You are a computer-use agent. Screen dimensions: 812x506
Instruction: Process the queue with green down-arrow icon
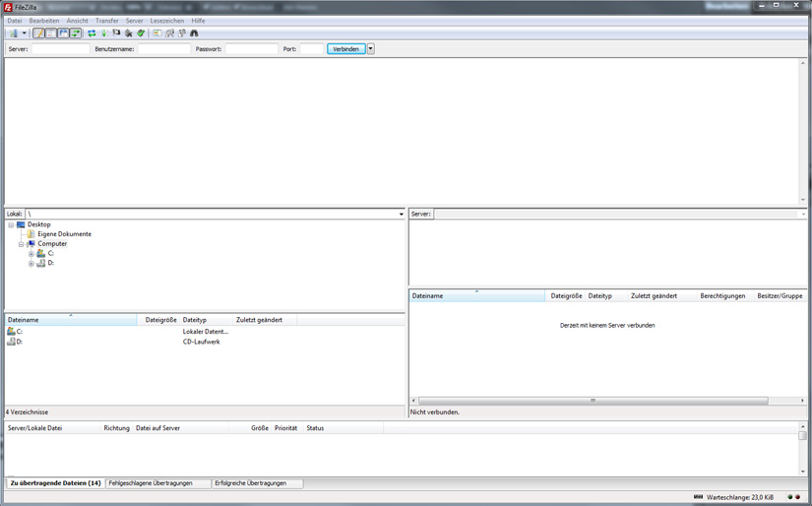[104, 33]
